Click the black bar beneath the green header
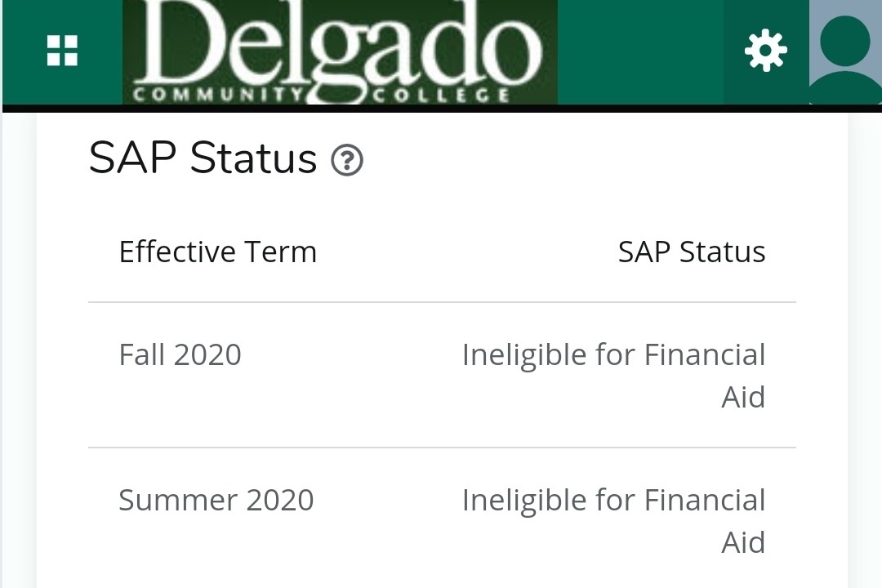This screenshot has height=588, width=882. coord(441,108)
